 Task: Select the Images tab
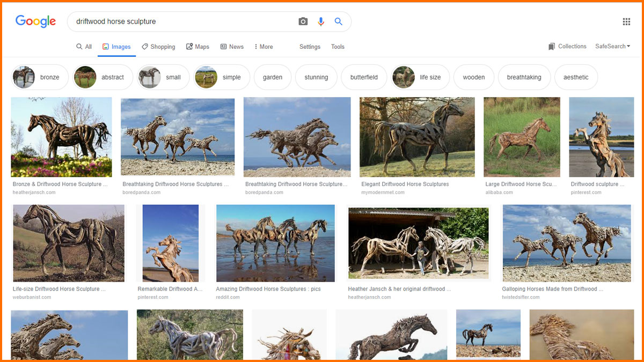click(x=116, y=47)
